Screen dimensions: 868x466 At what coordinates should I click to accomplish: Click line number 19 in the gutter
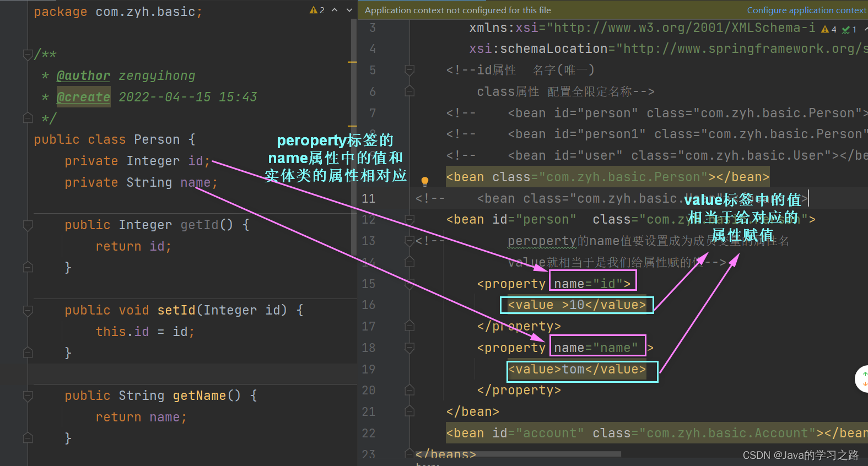pos(369,369)
